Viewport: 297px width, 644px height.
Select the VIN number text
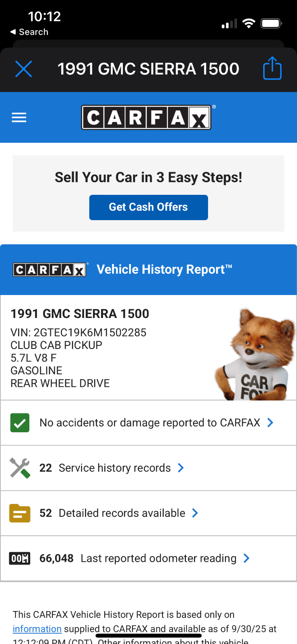(x=90, y=332)
